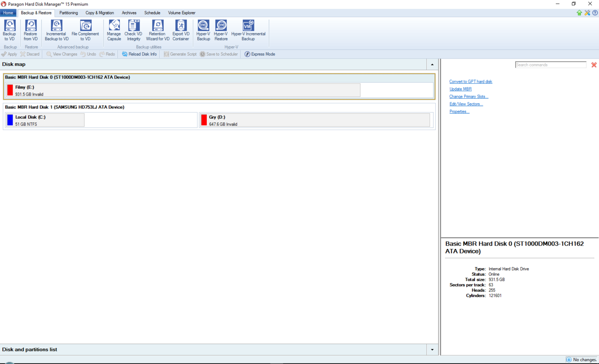Click red color marker of Filmy (E:)
Image resolution: width=599 pixels, height=364 pixels.
pos(10,90)
